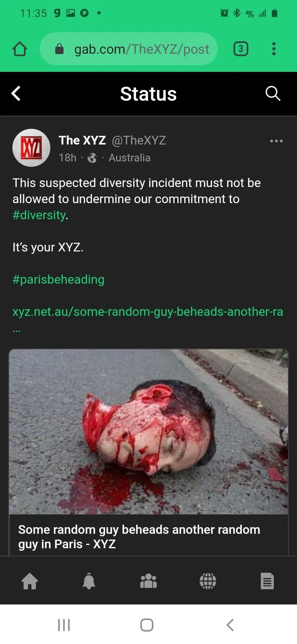Open the Explore globe icon in bottom bar
This screenshot has height=644, width=297.
click(208, 581)
